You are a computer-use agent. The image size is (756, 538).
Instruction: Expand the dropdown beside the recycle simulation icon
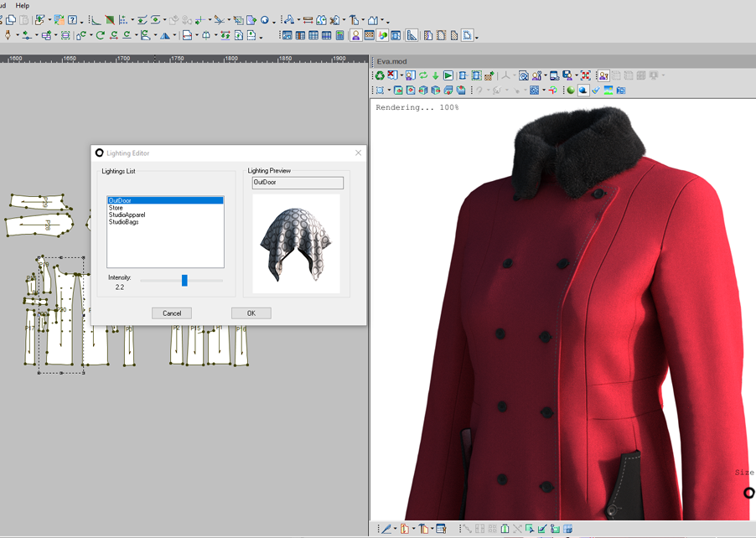tap(401, 75)
